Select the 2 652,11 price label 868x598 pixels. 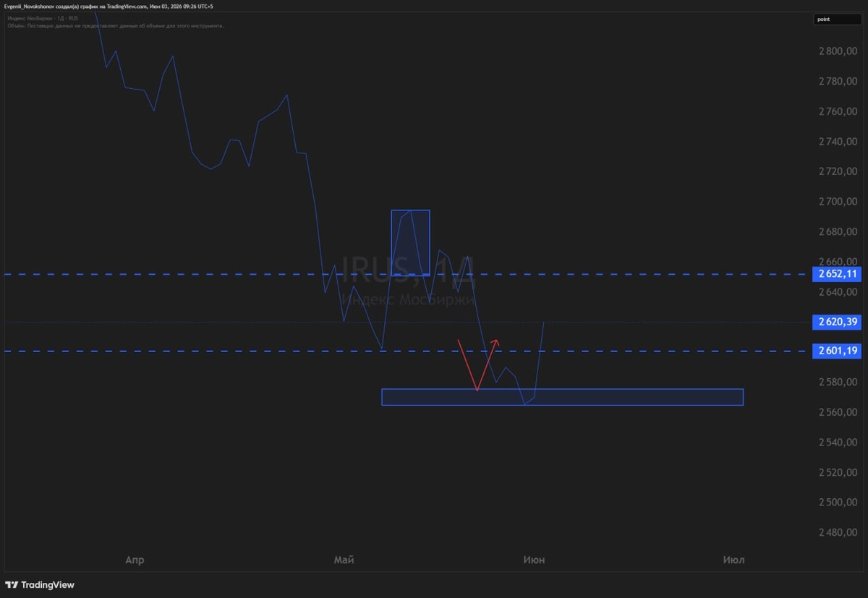coord(837,274)
